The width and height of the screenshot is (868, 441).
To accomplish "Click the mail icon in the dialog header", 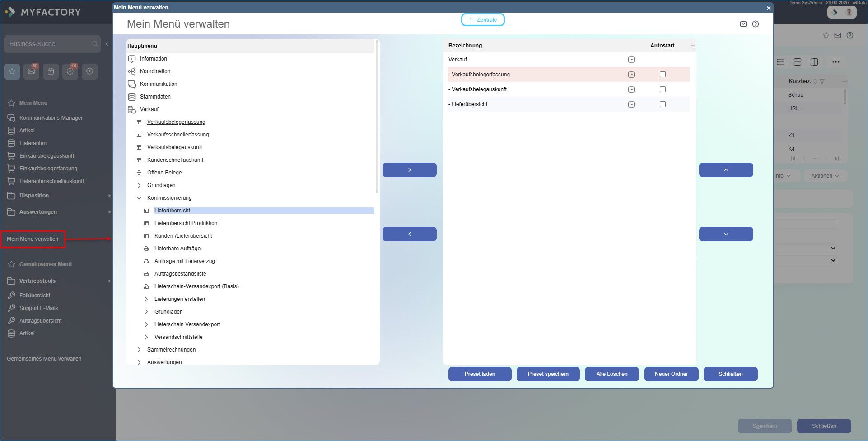I will [x=743, y=24].
